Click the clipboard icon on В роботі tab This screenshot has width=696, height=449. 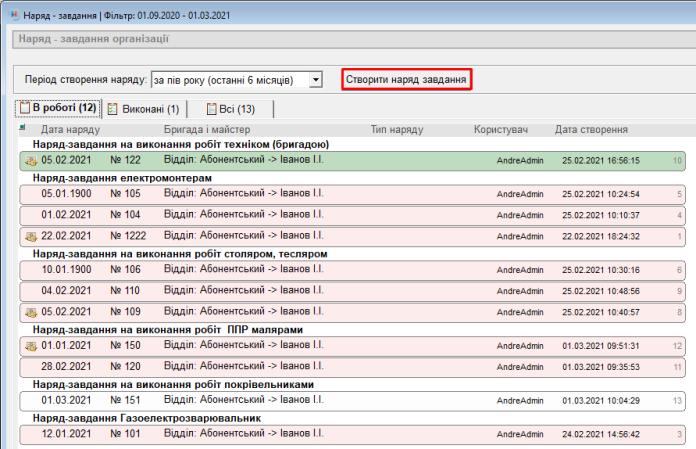24,108
